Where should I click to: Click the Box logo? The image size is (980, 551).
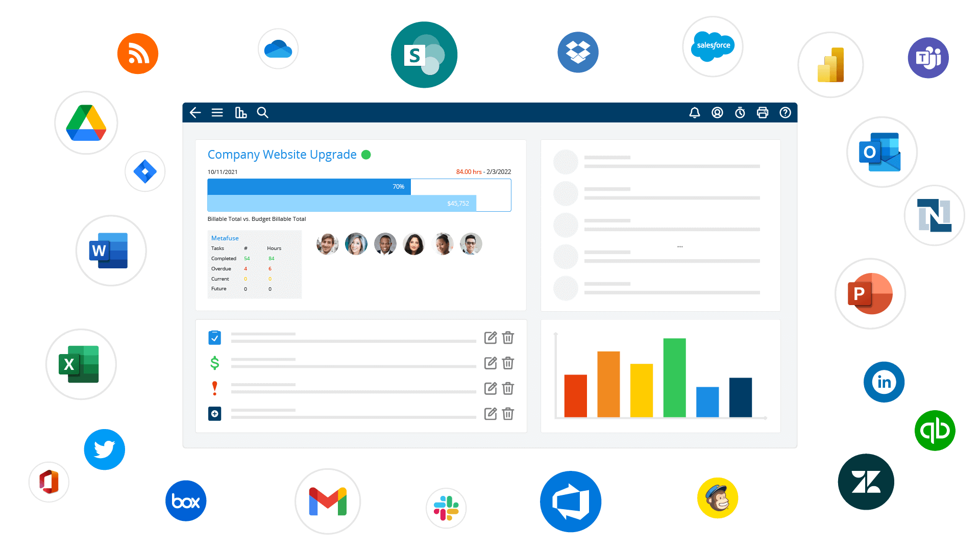186,500
